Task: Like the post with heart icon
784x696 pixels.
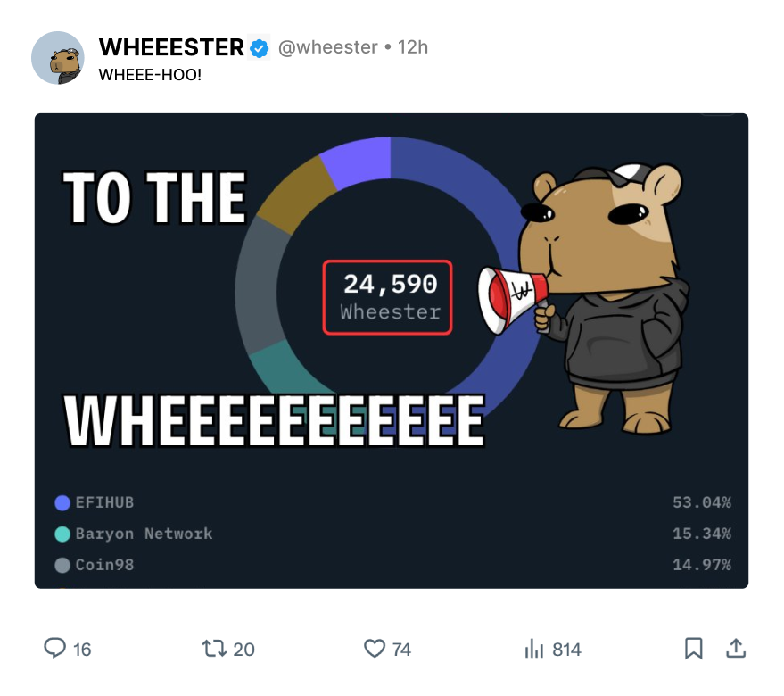Action: 374,649
